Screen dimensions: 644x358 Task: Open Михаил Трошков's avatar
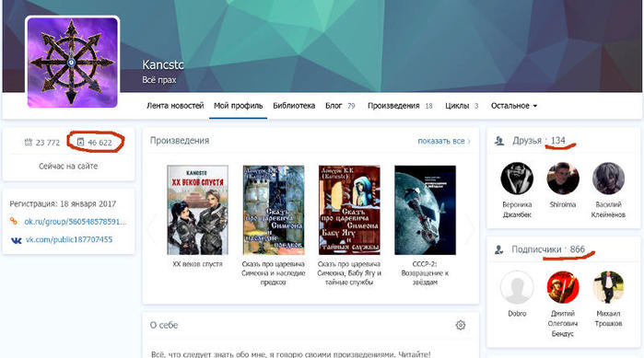click(x=608, y=287)
